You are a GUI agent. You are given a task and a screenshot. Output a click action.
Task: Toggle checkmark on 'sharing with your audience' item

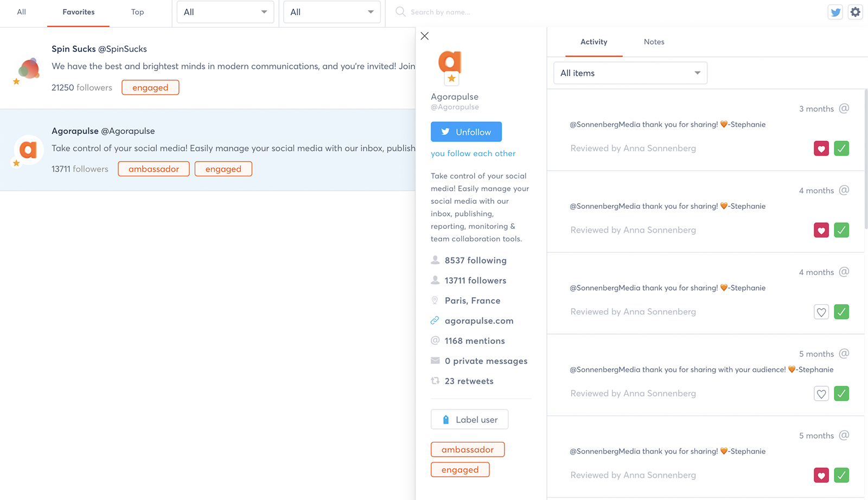[x=841, y=394]
